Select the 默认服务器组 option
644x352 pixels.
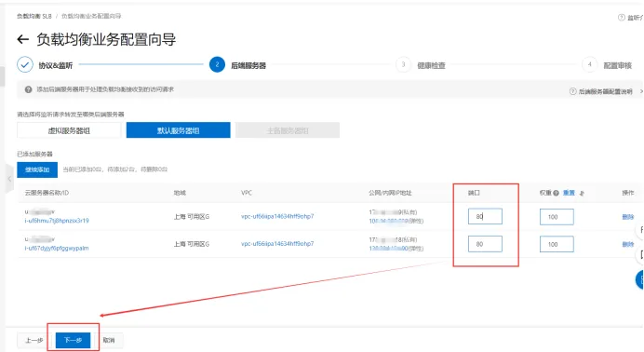(179, 130)
